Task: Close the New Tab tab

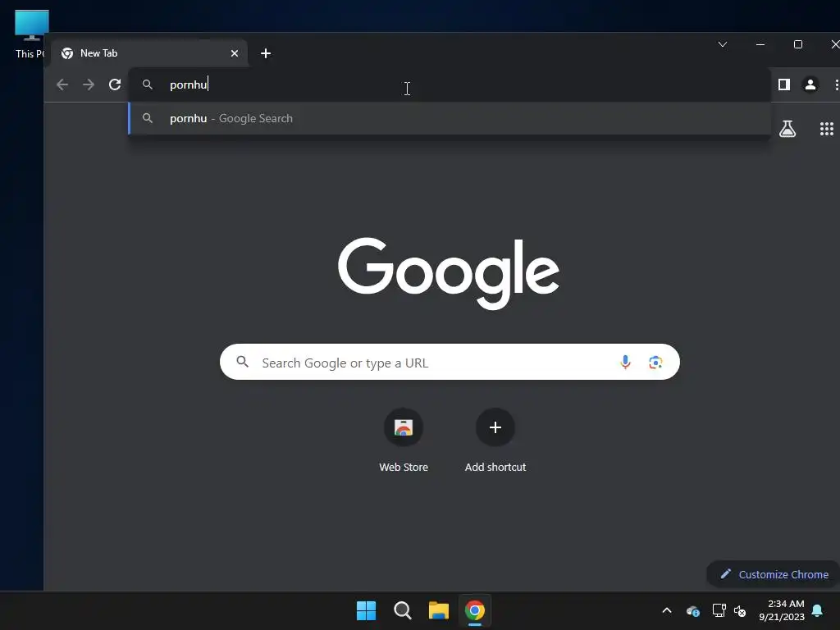Action: click(x=234, y=53)
